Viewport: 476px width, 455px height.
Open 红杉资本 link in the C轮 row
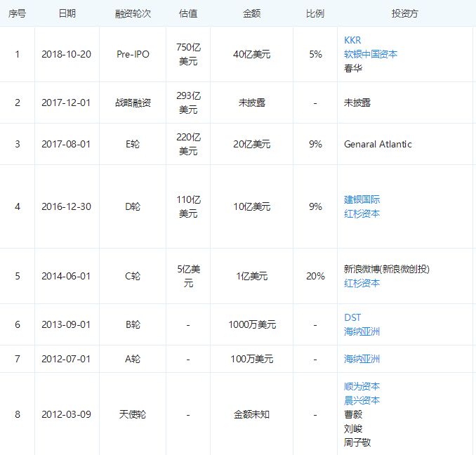(x=362, y=283)
